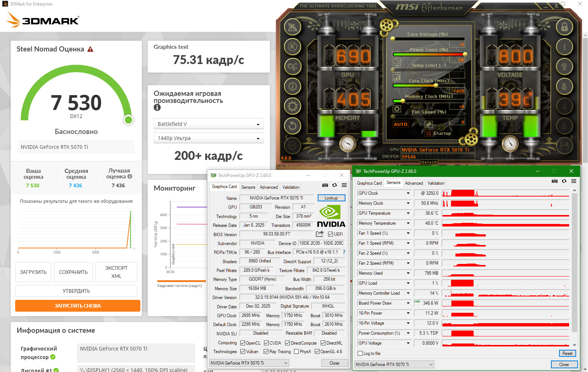
Task: Click the MSI dragon logo icon in Afterburner
Action: click(293, 27)
